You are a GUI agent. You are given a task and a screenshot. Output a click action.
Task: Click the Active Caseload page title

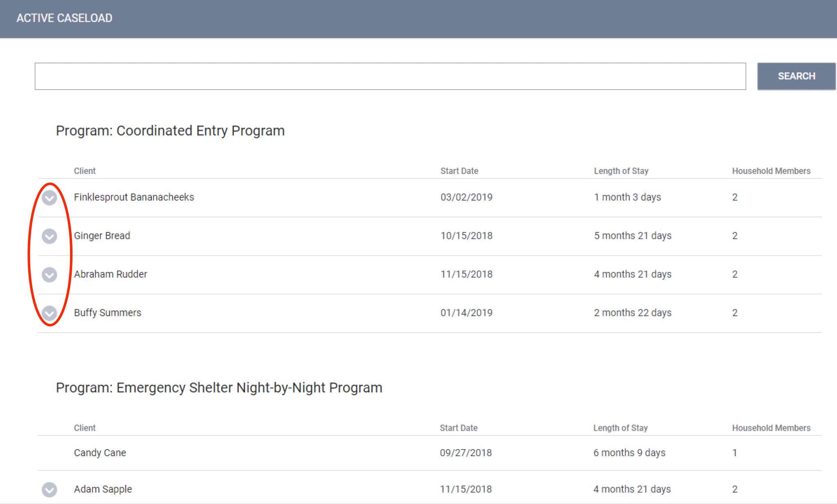[64, 18]
